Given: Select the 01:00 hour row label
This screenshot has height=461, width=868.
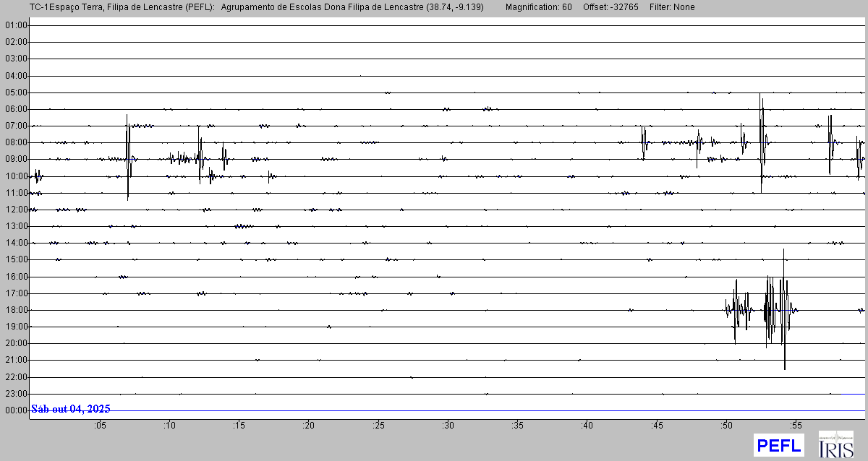Looking at the screenshot, I should [15, 25].
